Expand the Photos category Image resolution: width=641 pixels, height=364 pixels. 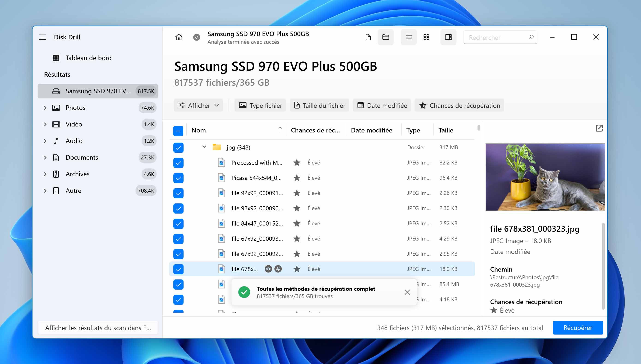[45, 108]
